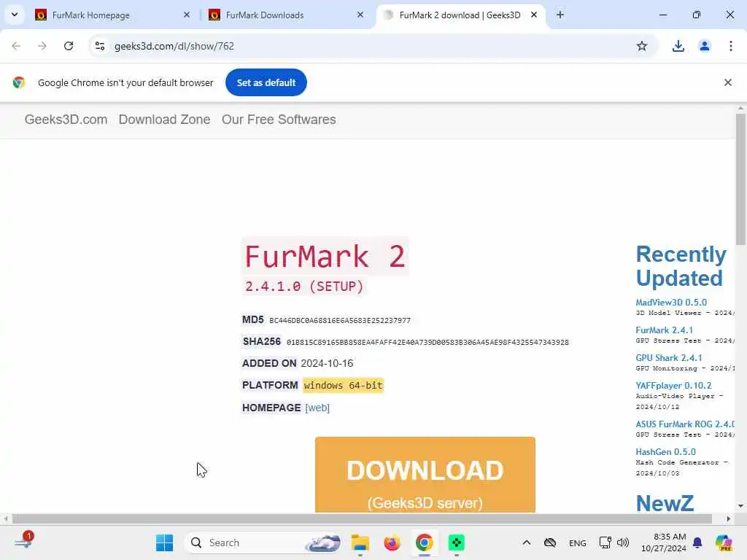Click the horizontal scrollbar thumb

coord(362,518)
